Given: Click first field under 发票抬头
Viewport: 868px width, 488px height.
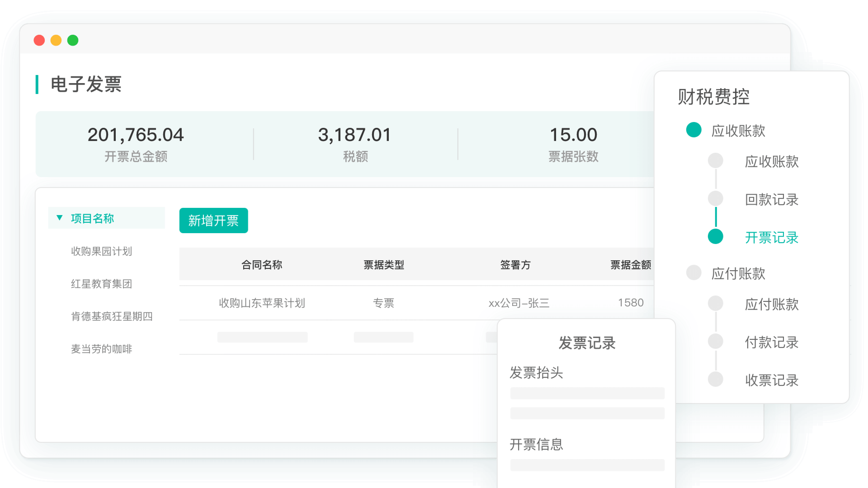Looking at the screenshot, I should click(x=587, y=393).
